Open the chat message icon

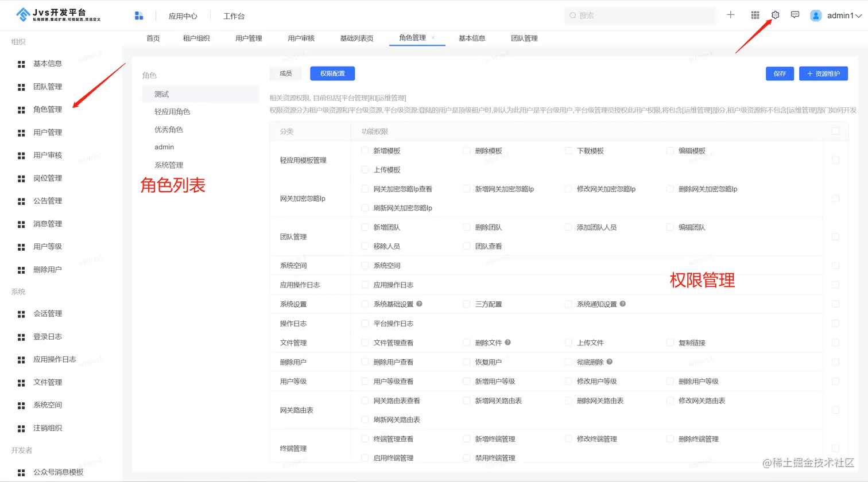click(795, 15)
